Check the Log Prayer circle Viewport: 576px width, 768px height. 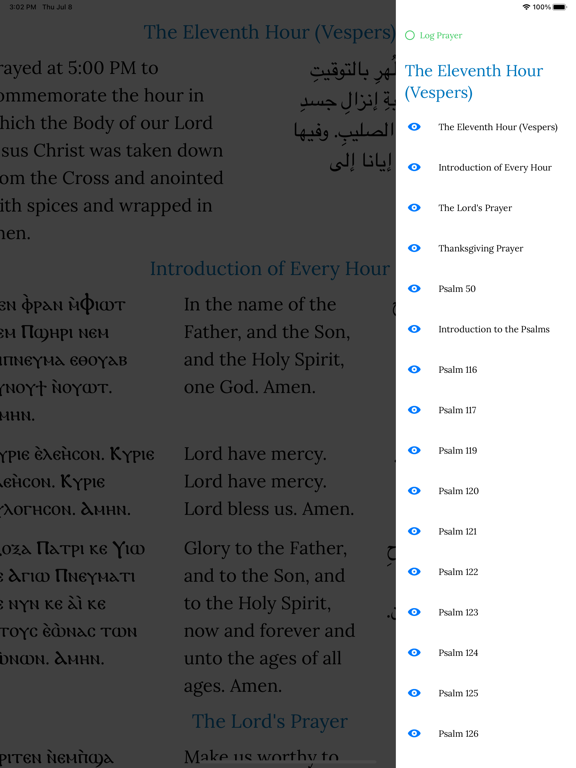click(x=410, y=35)
